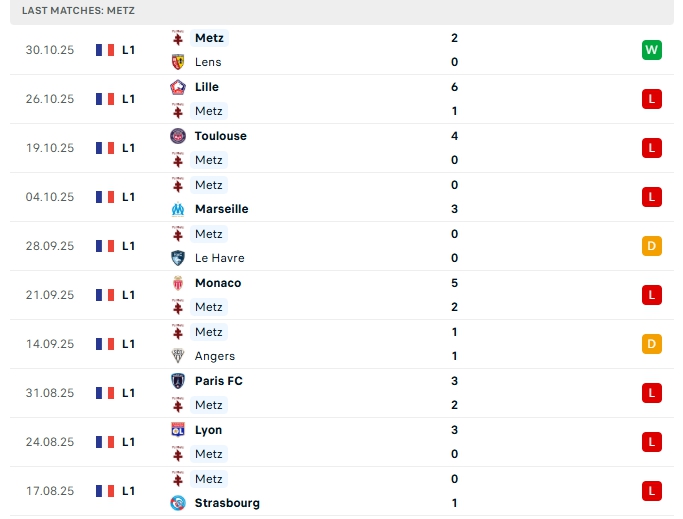Click the Toulouse club crest icon
The width and height of the screenshot is (683, 519).
(x=179, y=136)
